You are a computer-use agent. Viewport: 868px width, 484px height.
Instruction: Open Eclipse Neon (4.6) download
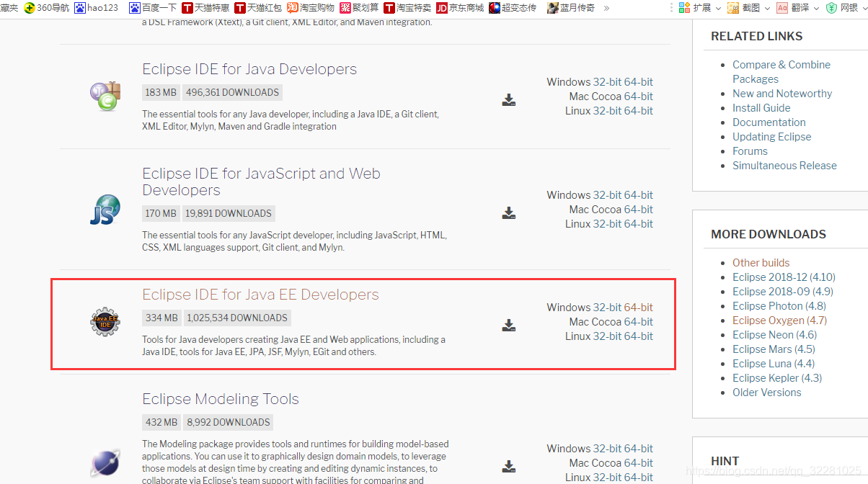[775, 335]
